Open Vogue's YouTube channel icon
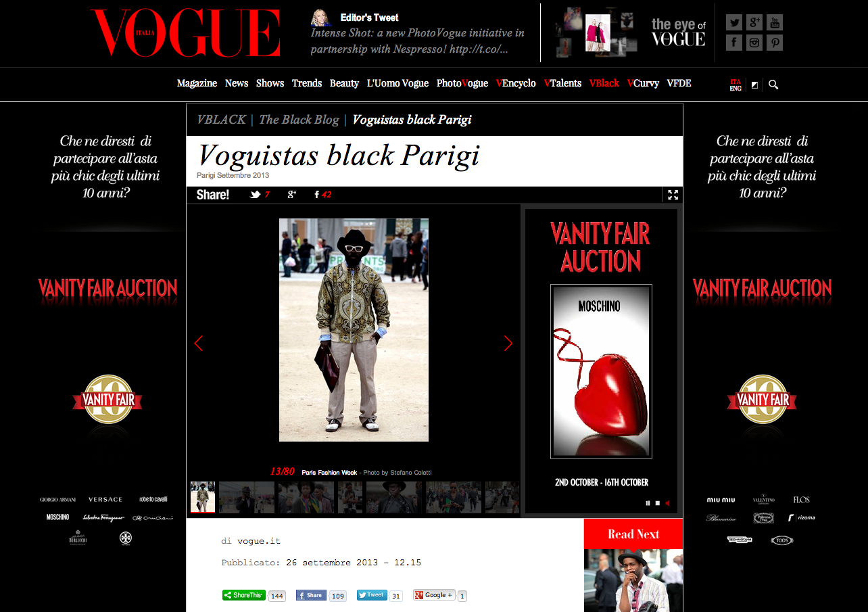The width and height of the screenshot is (868, 612). coord(775,22)
